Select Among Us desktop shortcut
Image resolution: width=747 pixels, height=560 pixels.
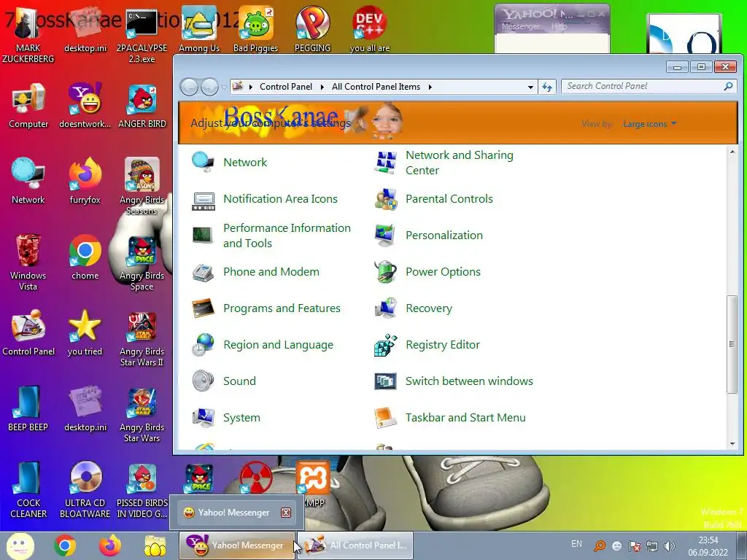[199, 29]
